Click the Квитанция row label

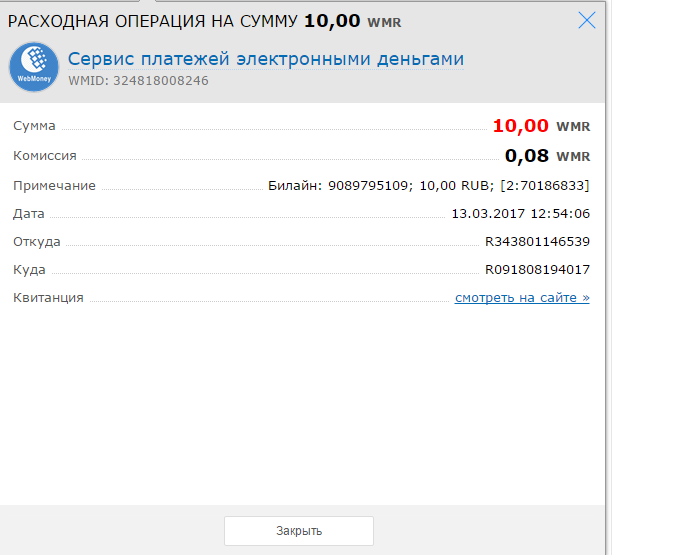pos(48,298)
